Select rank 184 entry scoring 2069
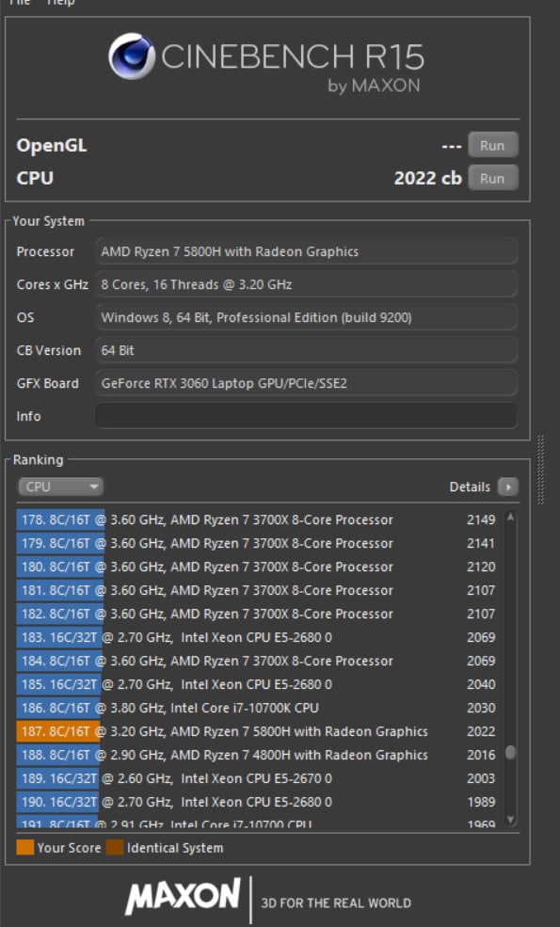 click(x=256, y=661)
